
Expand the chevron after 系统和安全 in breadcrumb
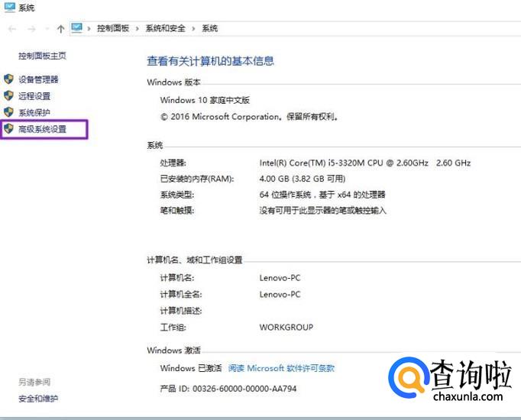(193, 28)
